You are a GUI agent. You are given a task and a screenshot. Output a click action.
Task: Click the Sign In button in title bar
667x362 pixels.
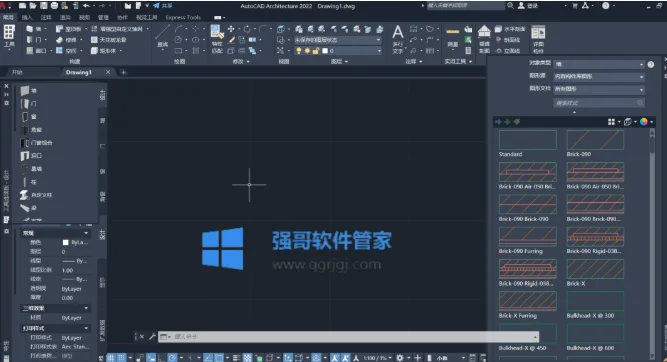(x=527, y=6)
